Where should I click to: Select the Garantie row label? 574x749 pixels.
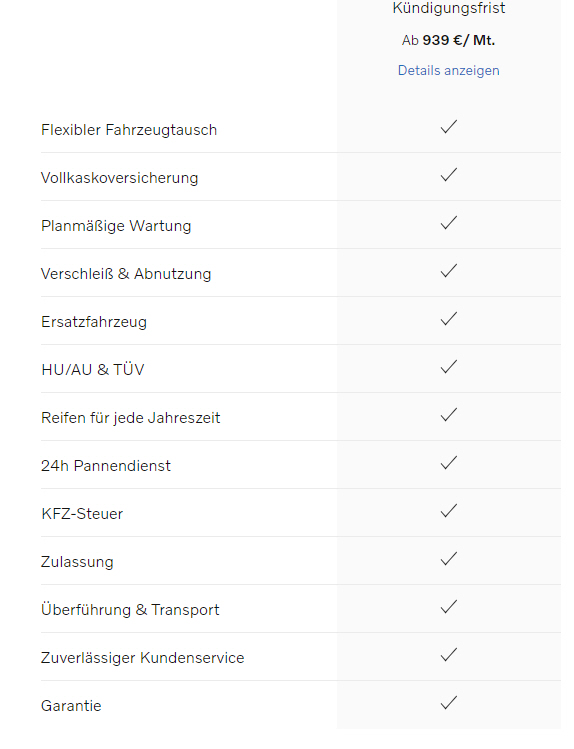click(x=71, y=706)
